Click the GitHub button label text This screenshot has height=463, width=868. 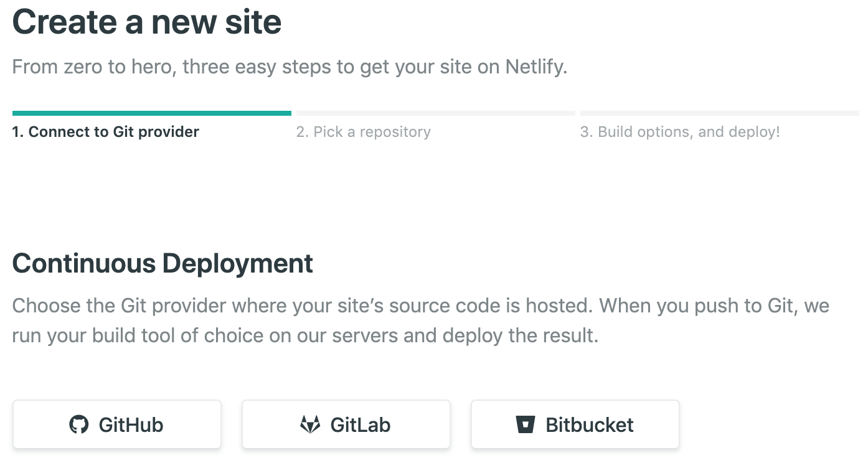coord(131,424)
